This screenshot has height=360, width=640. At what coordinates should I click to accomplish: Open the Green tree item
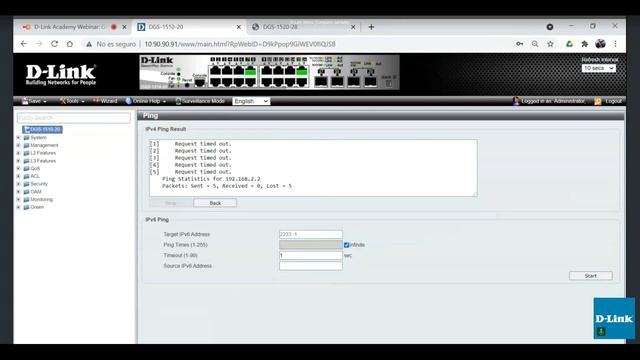[37, 207]
